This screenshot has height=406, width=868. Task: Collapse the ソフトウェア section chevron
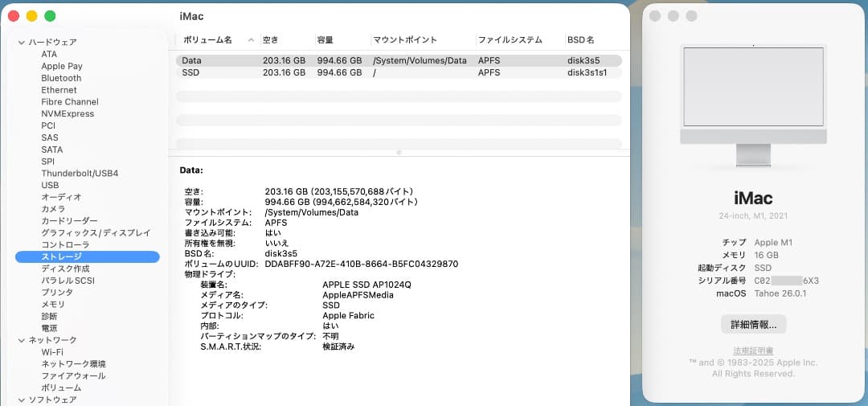point(22,400)
